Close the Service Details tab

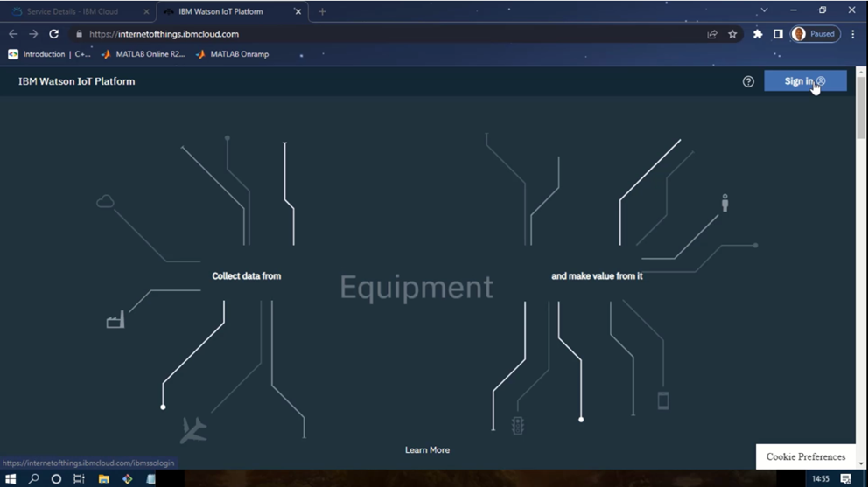(x=146, y=11)
